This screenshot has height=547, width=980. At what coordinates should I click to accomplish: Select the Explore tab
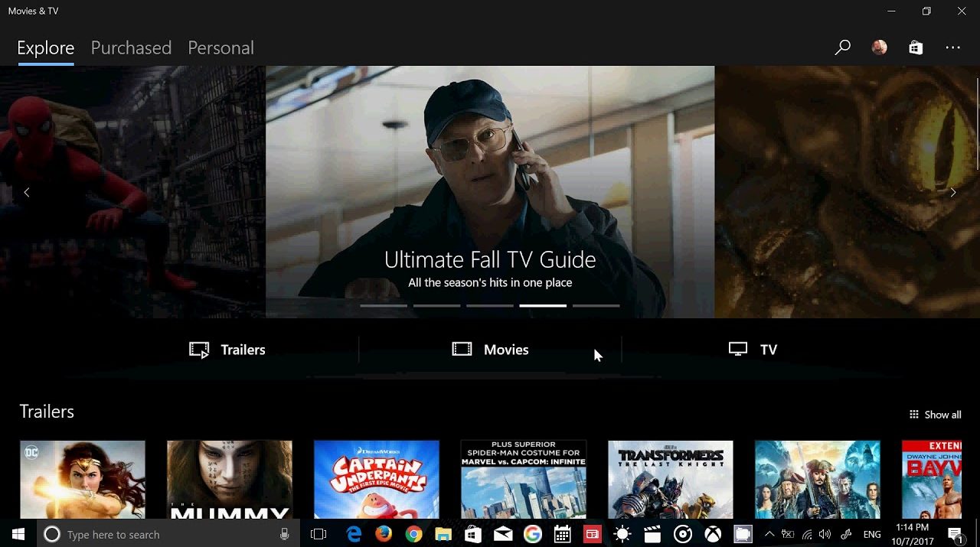(x=46, y=48)
